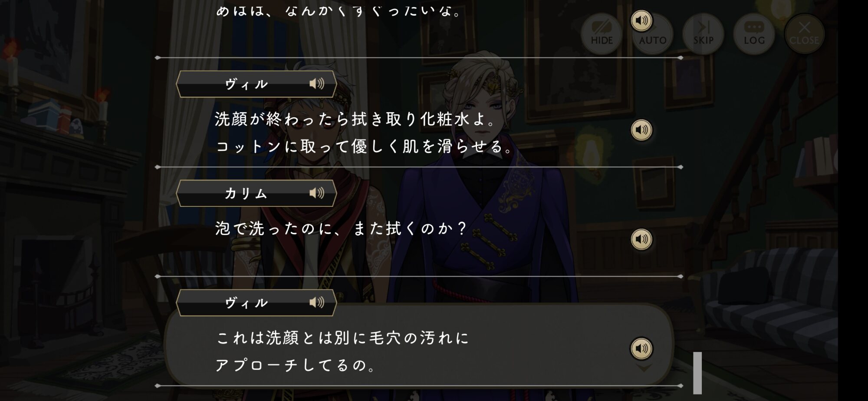Viewport: 868px width, 401px height.
Task: Play voice for 洗顔が終わったら line
Action: point(641,129)
